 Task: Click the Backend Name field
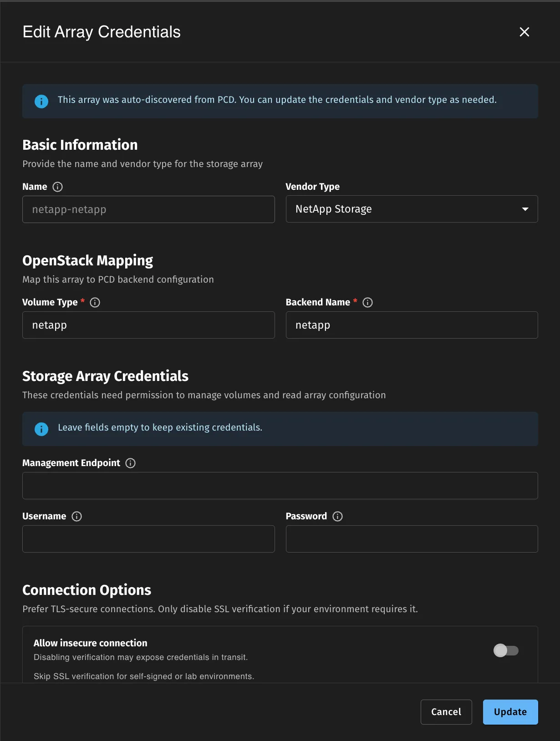pyautogui.click(x=412, y=325)
